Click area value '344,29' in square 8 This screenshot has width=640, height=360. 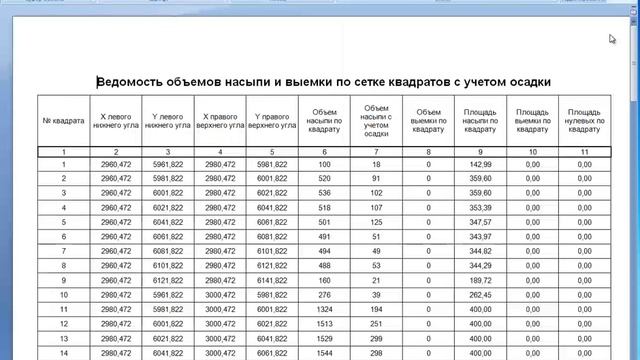pos(480,266)
